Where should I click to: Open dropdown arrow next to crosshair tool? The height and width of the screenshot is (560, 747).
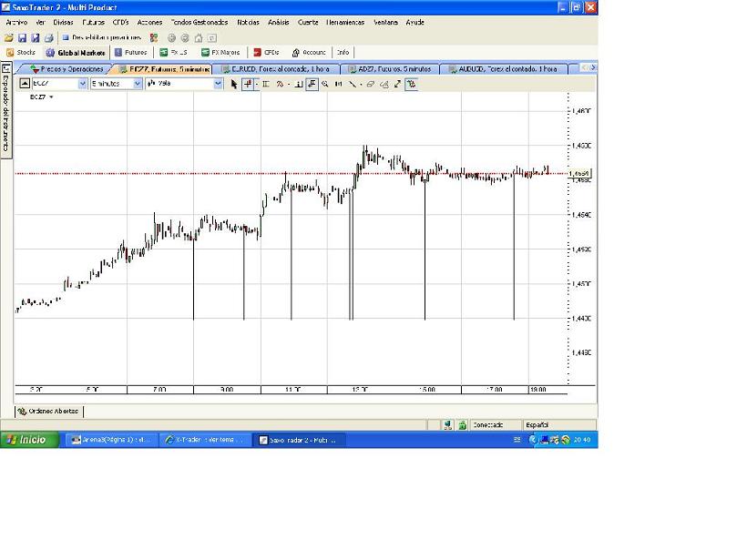tap(257, 85)
